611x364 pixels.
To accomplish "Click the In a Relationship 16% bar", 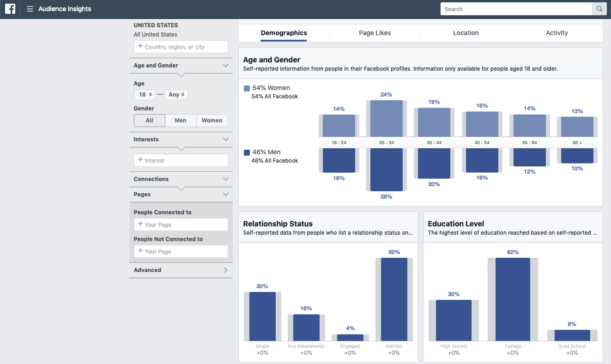I will (x=306, y=328).
